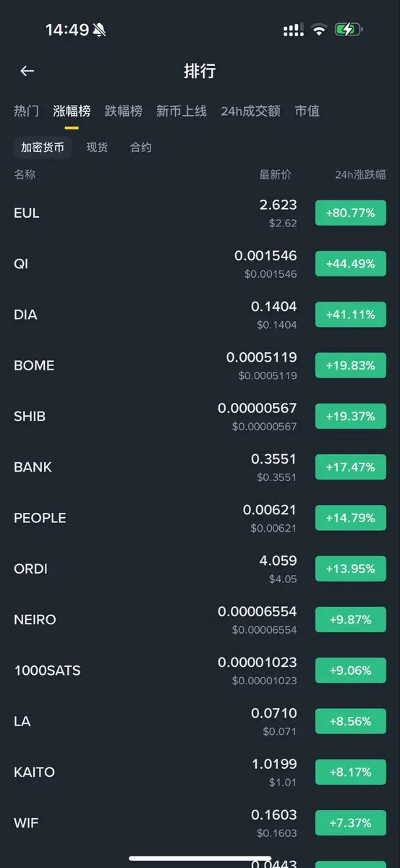Tap the muted bell icon in status bar

coord(99,30)
